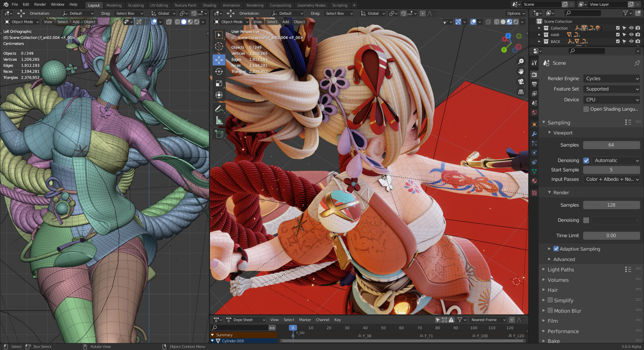644x350 pixels.
Task: Toggle camera view icon in viewport
Action: 521,81
